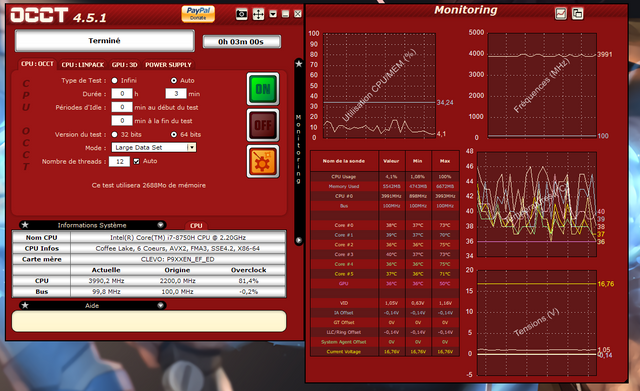Switch to the POWER SUPPLY tab
The width and height of the screenshot is (640, 391).
[x=168, y=64]
